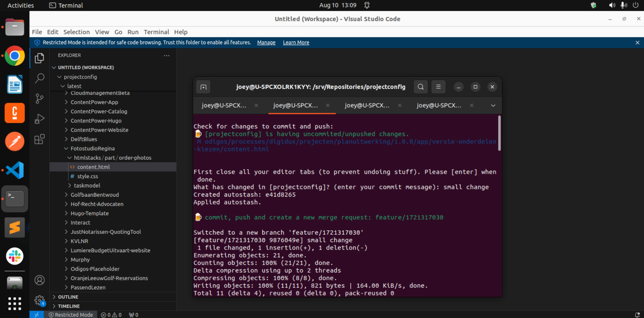This screenshot has width=644, height=318.
Task: Open terminal tabs overflow dropdown arrow
Action: (493, 105)
